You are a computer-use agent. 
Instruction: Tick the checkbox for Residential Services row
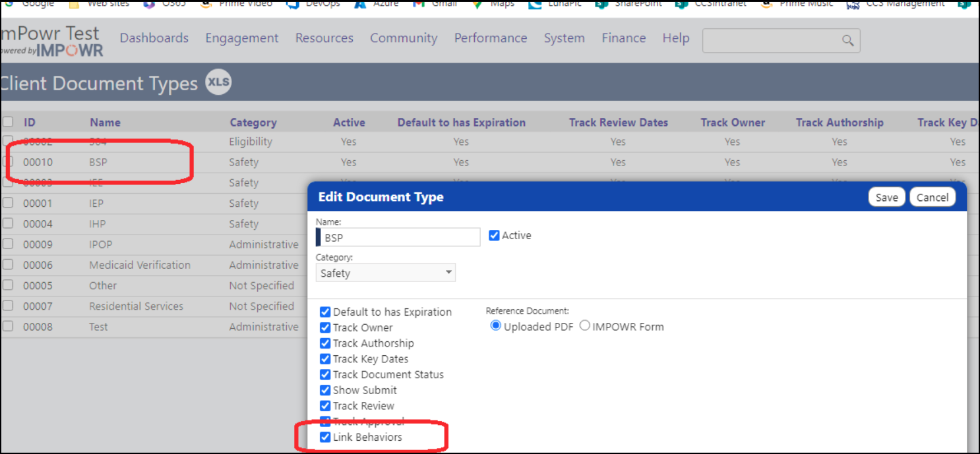point(8,306)
